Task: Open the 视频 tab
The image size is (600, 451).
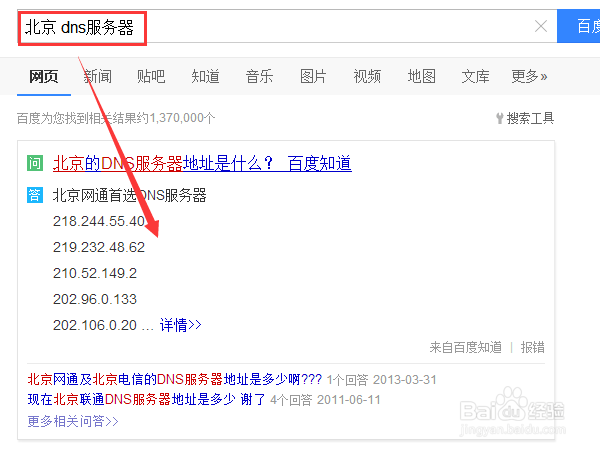Action: (367, 77)
